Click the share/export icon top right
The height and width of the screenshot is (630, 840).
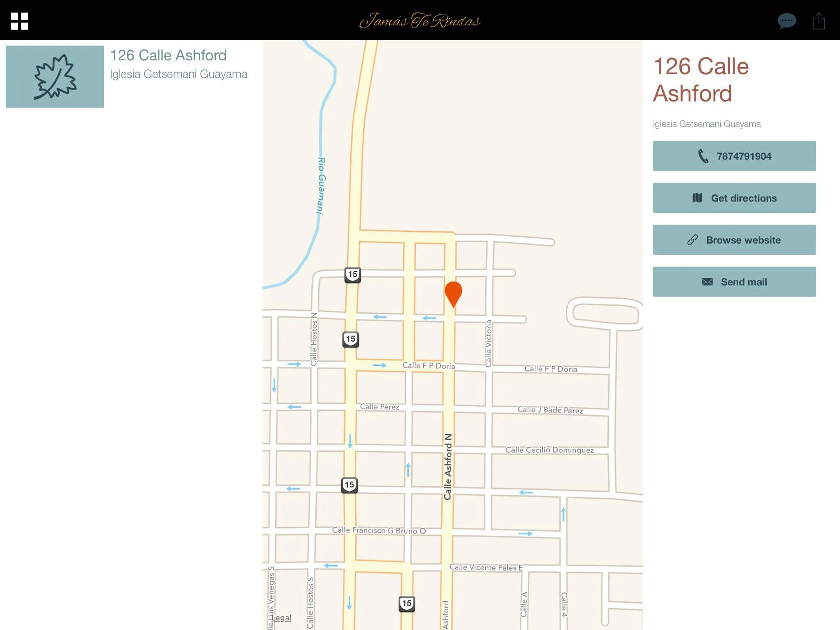click(819, 19)
